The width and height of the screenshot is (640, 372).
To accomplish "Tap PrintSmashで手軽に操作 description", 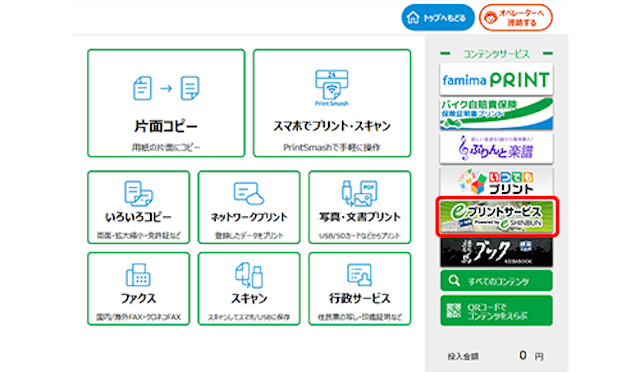I will tap(332, 147).
